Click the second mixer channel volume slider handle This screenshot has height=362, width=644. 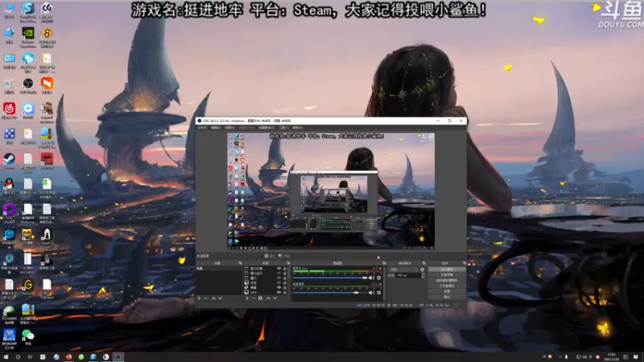pos(356,293)
